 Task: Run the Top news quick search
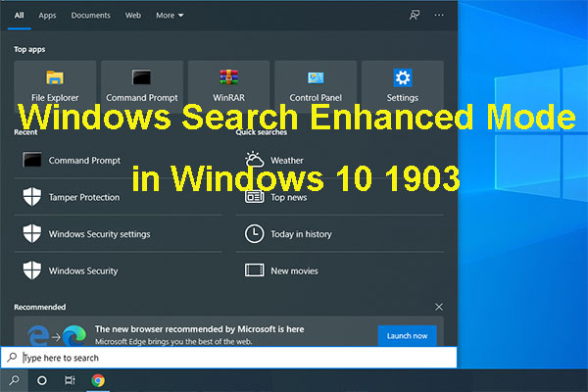tap(340, 197)
